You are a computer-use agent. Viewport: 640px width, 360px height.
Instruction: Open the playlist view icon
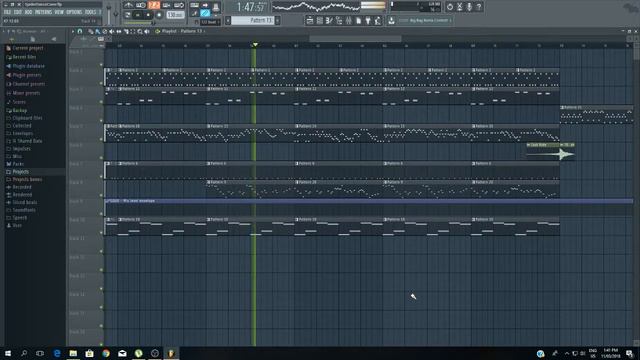310,20
